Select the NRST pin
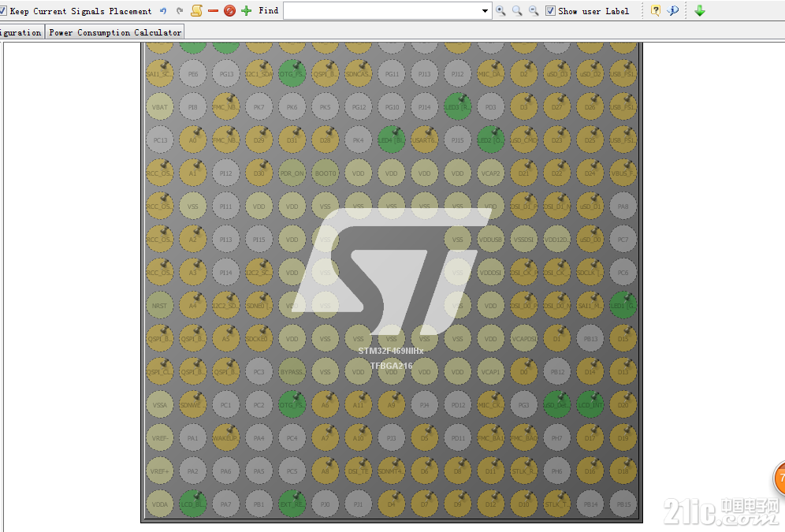785x532 pixels. pyautogui.click(x=160, y=306)
